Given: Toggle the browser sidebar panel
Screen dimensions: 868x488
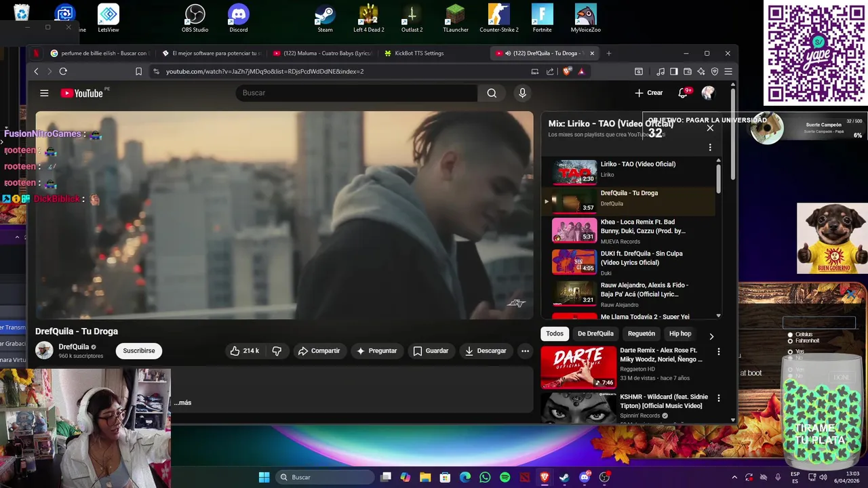Looking at the screenshot, I should pyautogui.click(x=674, y=71).
